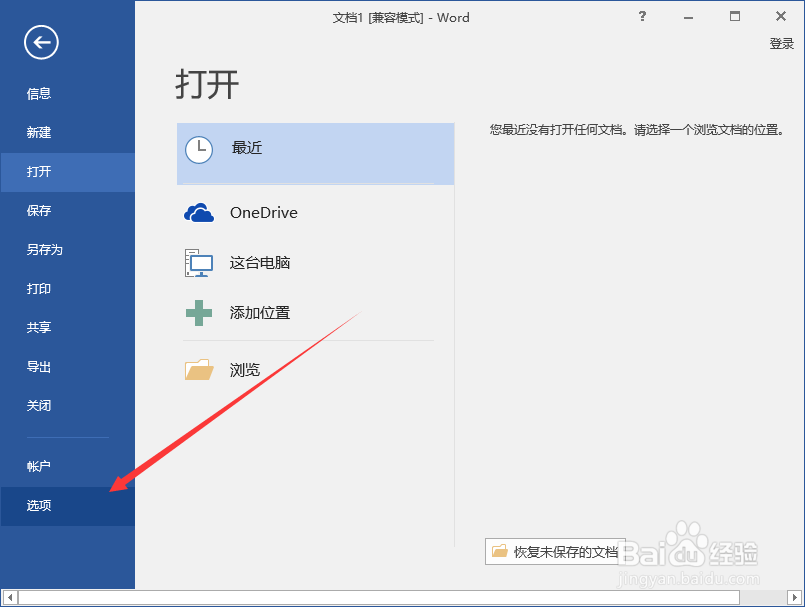Click the OneDrive cloud icon

199,213
